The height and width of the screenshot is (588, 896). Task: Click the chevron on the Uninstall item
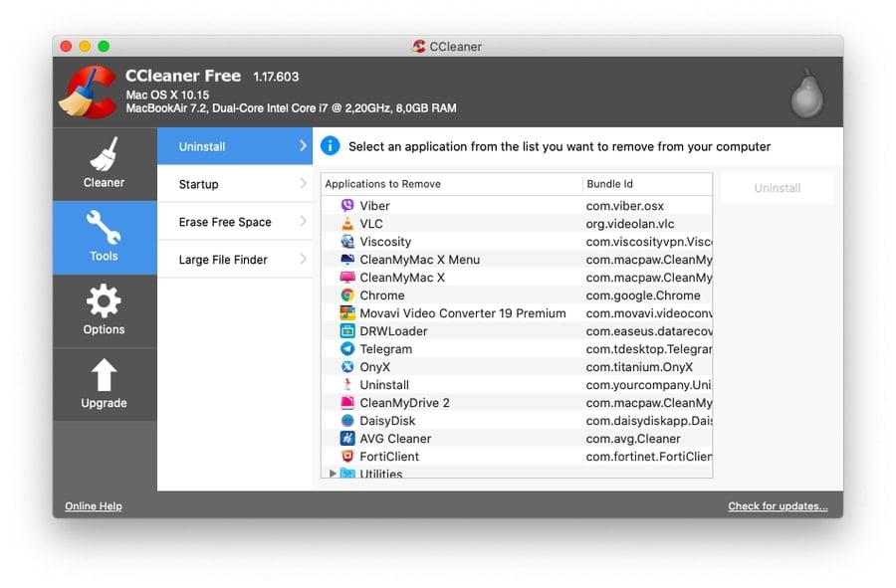[x=303, y=146]
